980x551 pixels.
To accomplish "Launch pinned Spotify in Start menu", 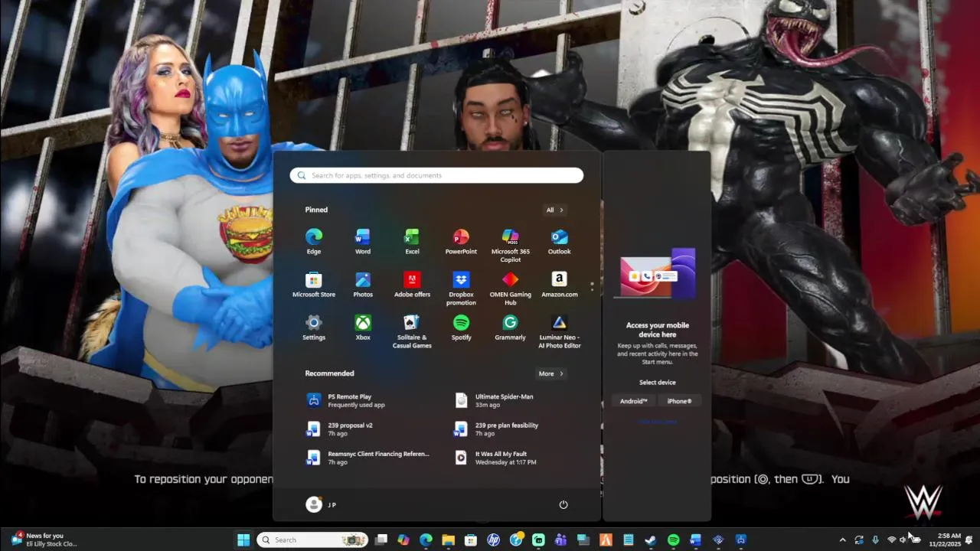I will point(461,327).
